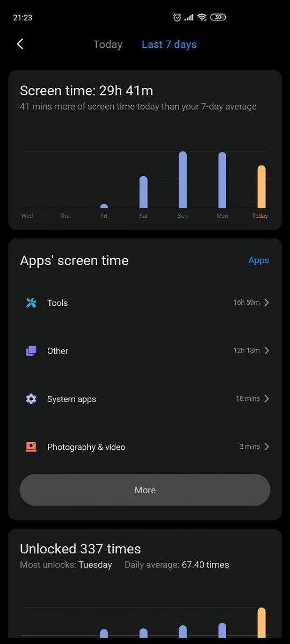Select Today's orange bar in screen time chart
This screenshot has height=644, width=290.
[262, 187]
